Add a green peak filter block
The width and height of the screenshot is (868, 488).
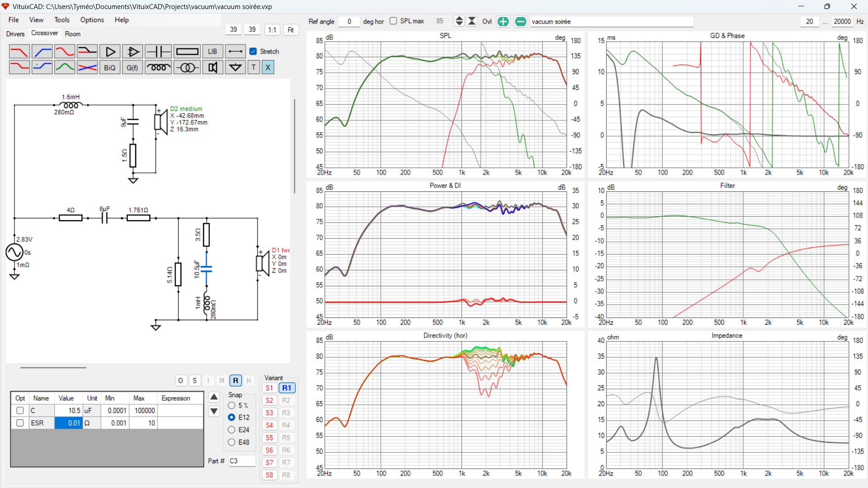tap(65, 67)
